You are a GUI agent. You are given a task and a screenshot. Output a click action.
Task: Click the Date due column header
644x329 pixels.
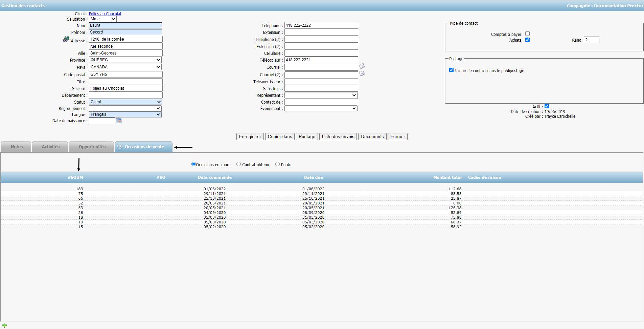[x=313, y=177]
